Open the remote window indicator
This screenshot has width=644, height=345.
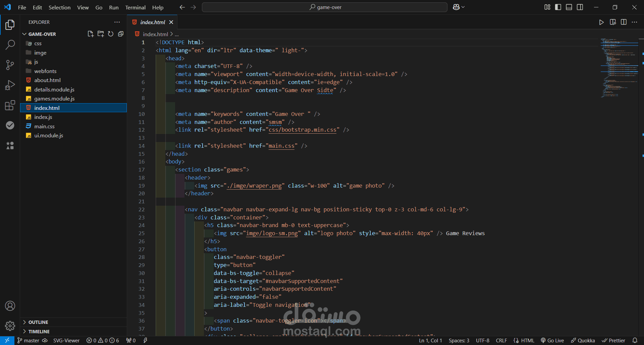(7, 340)
